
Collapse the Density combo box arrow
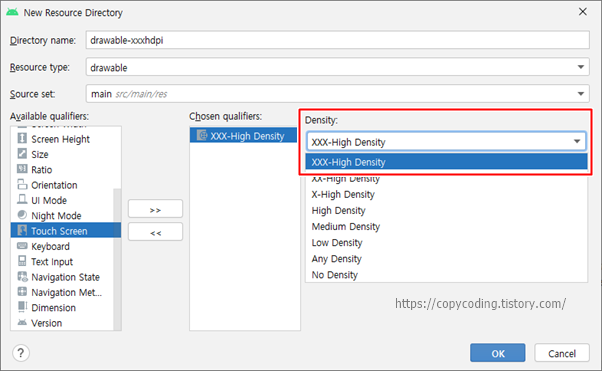[x=577, y=141]
